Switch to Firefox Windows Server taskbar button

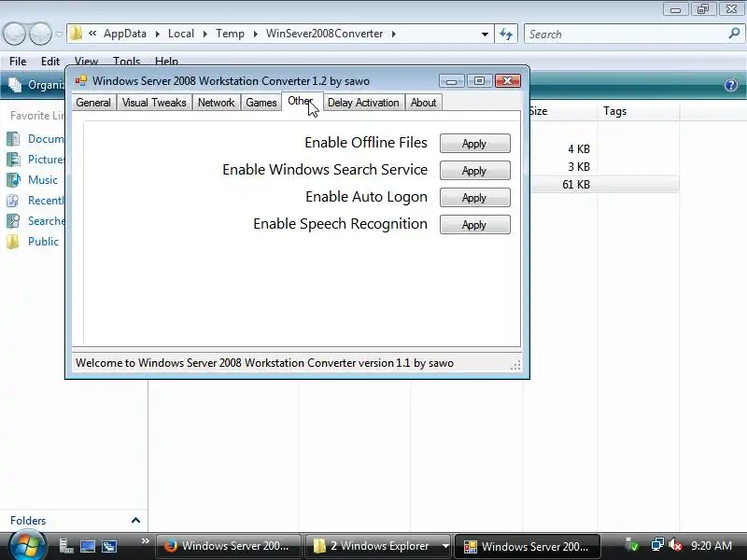pos(229,546)
